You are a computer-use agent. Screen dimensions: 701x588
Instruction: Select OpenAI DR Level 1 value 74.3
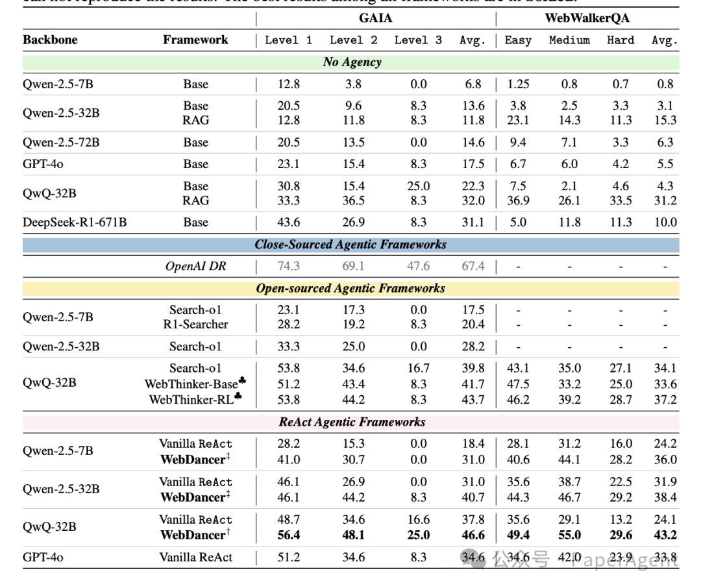[x=288, y=266]
